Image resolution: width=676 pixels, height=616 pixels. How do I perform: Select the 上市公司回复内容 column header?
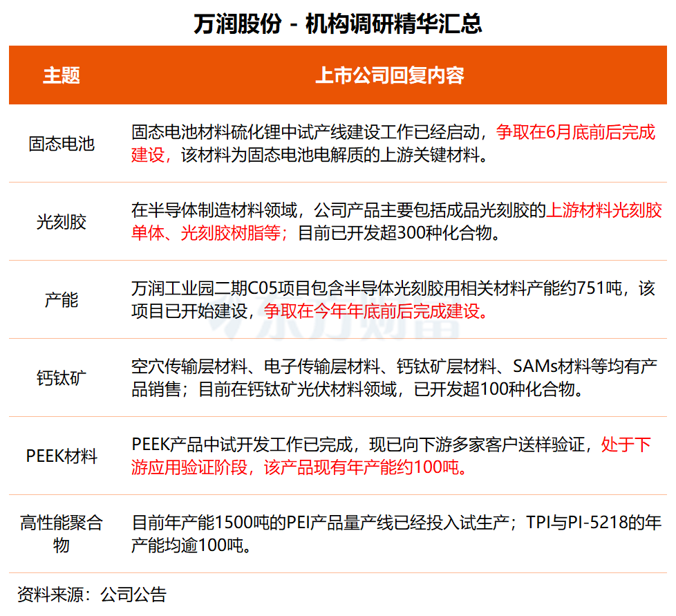395,74
